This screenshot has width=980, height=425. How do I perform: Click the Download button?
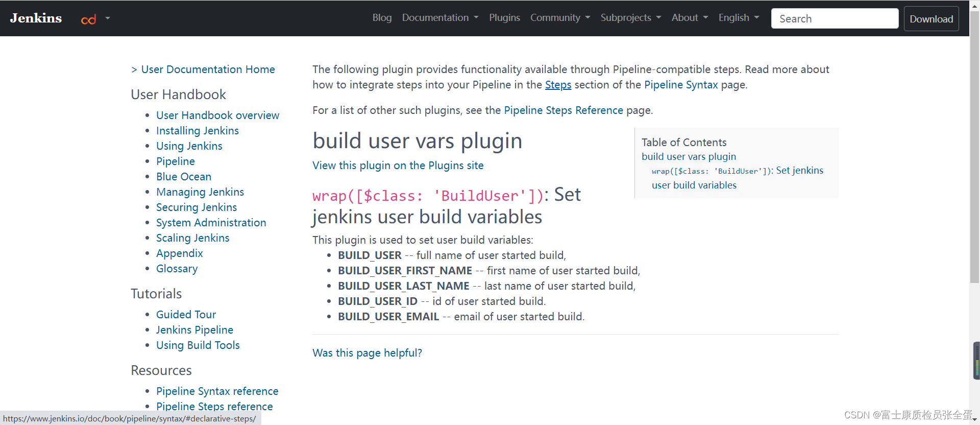931,19
